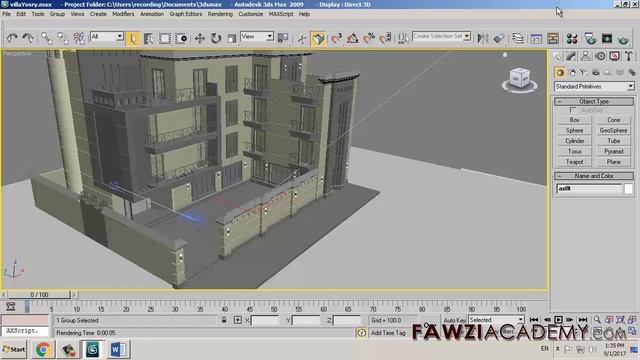Toggle the Selection Lock padlock icon
This screenshot has height=360, width=640.
224,320
